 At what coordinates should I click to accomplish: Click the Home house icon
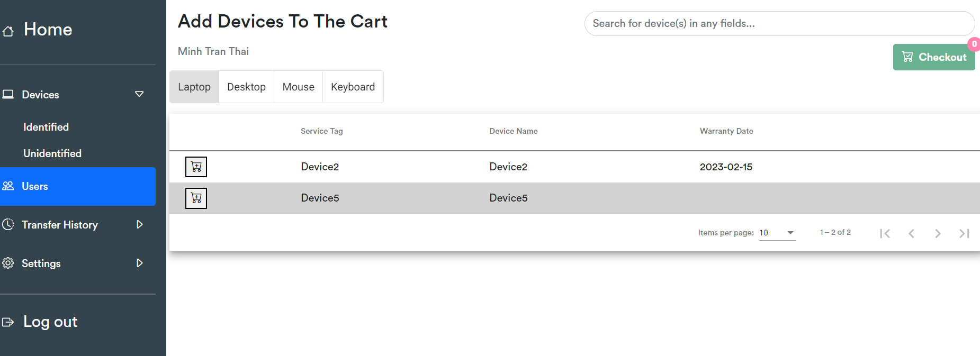8,31
